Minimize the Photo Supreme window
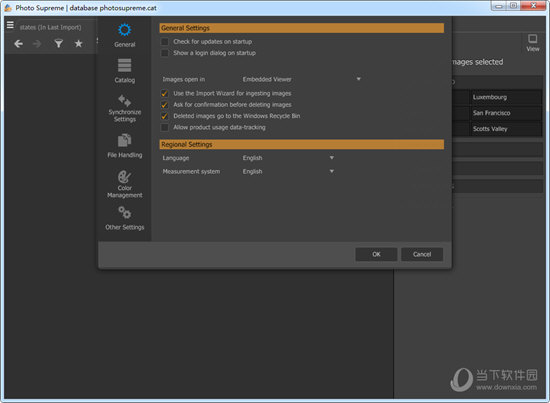Image resolution: width=550 pixels, height=403 pixels. click(498, 6)
